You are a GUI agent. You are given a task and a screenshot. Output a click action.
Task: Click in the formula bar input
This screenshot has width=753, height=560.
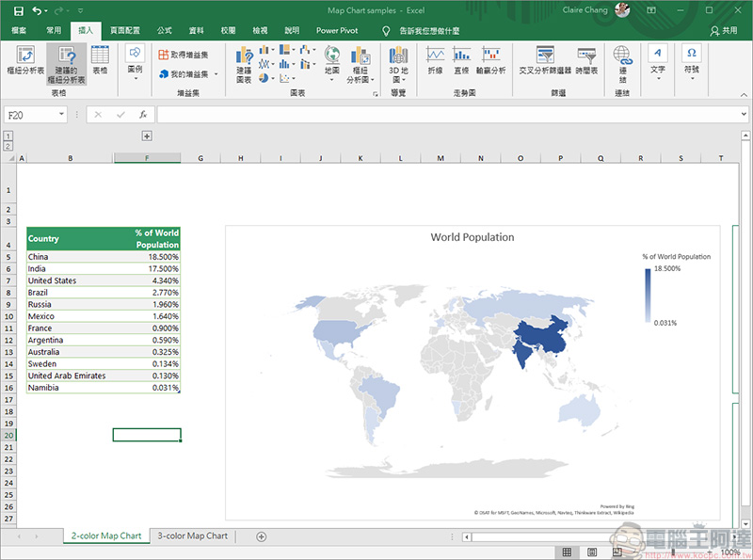click(x=448, y=114)
